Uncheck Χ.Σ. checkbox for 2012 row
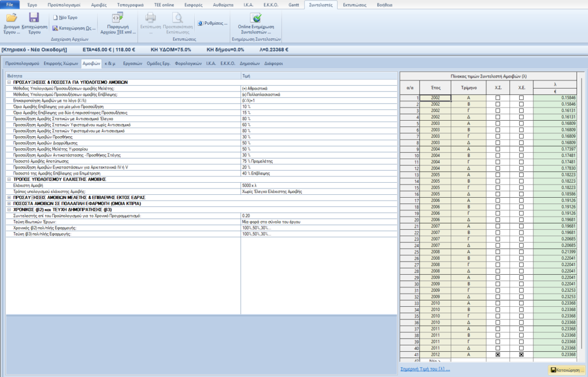Image resolution: width=588 pixels, height=377 pixels. 498,355
